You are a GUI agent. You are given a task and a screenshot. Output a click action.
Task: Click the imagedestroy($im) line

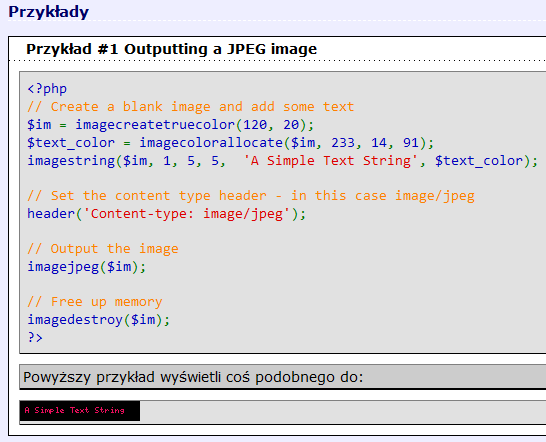pyautogui.click(x=99, y=320)
